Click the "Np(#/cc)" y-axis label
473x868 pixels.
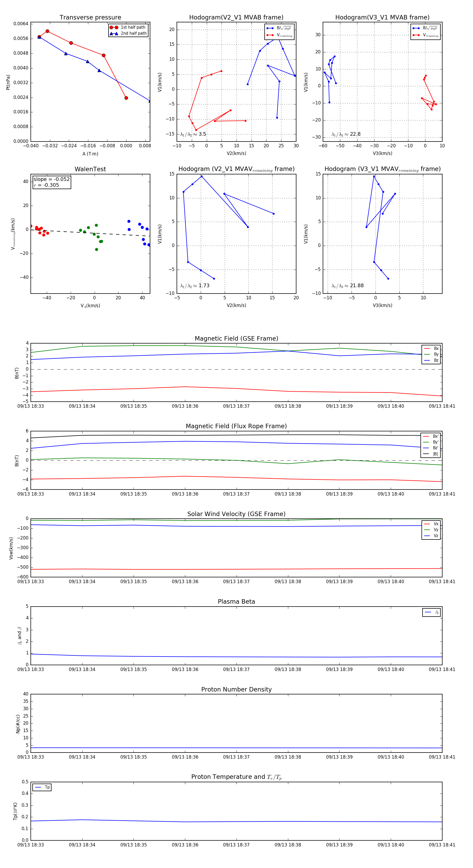pos(18,724)
